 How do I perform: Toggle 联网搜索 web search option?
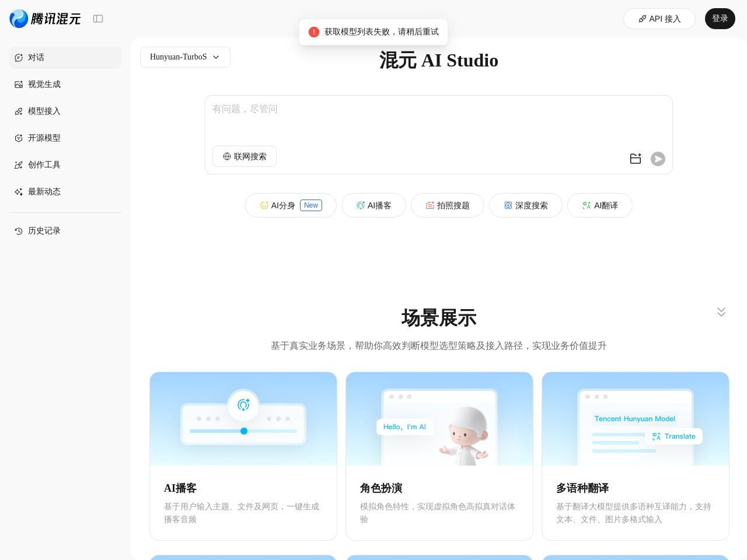[245, 156]
